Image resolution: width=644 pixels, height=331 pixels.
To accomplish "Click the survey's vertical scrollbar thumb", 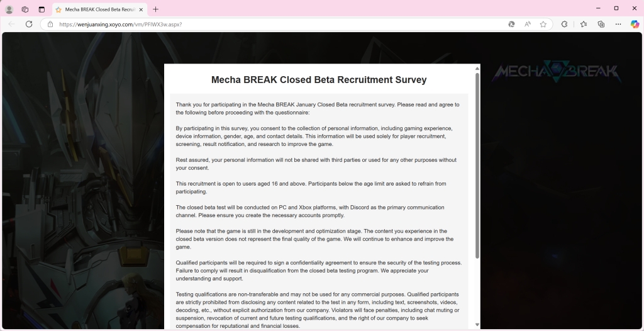I will (x=477, y=165).
